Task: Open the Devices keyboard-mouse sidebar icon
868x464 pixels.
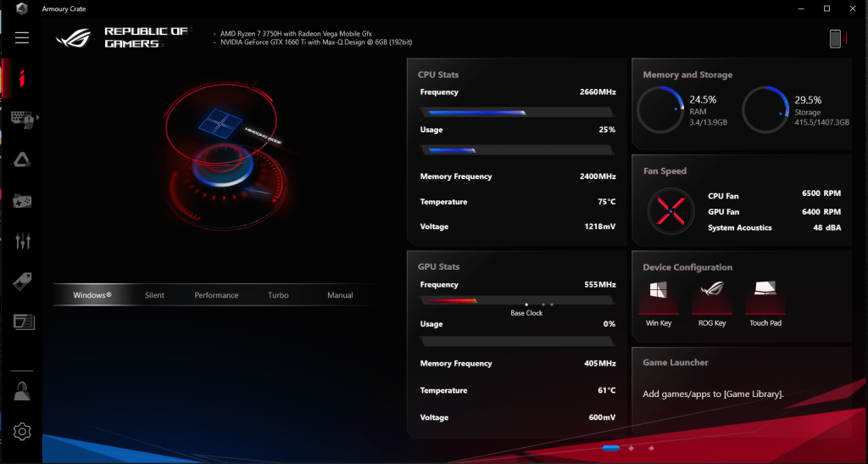Action: (x=23, y=119)
